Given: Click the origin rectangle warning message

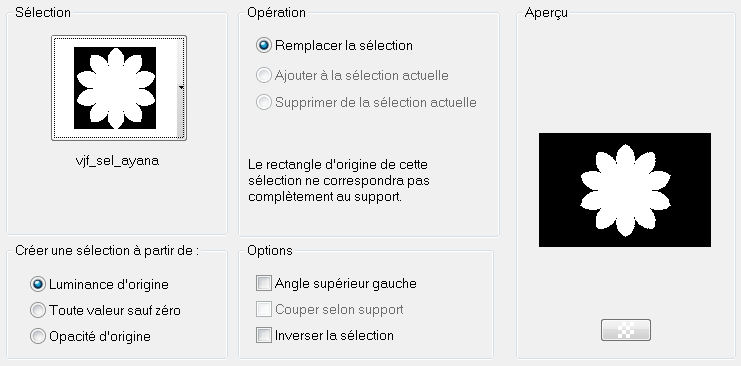Looking at the screenshot, I should (x=338, y=181).
